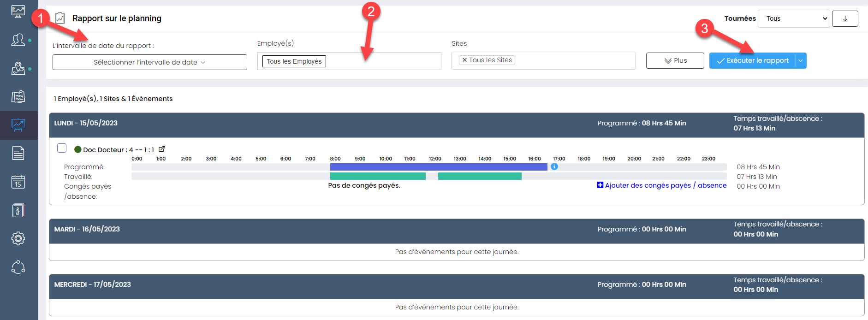
Task: Open the document page icon in sidebar
Action: pos(18,154)
